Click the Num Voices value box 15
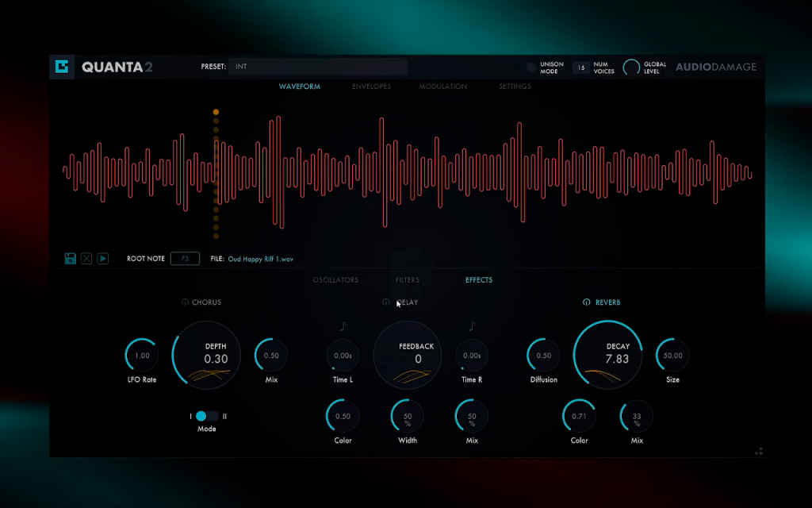This screenshot has width=812, height=508. (581, 67)
